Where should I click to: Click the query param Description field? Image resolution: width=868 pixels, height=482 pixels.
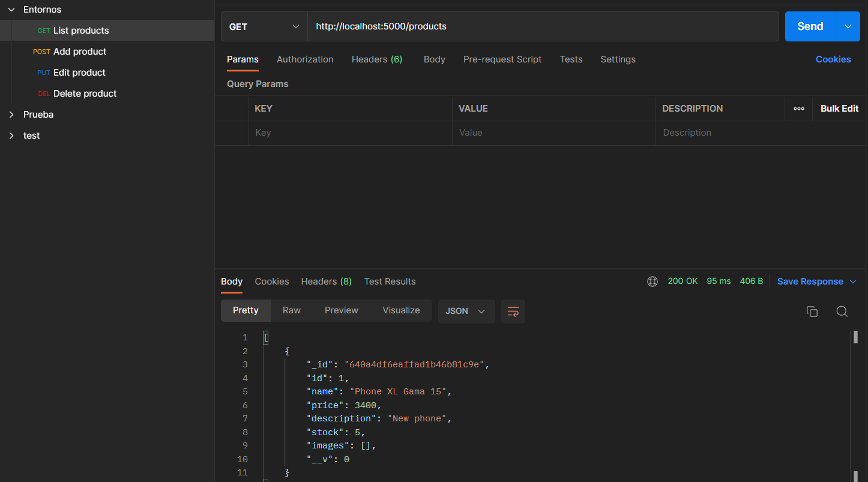760,133
